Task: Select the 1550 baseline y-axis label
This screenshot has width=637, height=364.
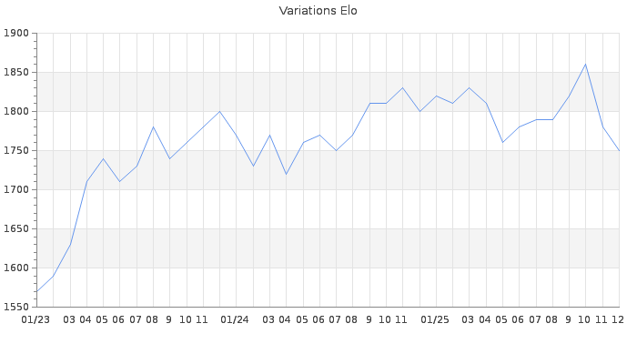Action: 15,308
